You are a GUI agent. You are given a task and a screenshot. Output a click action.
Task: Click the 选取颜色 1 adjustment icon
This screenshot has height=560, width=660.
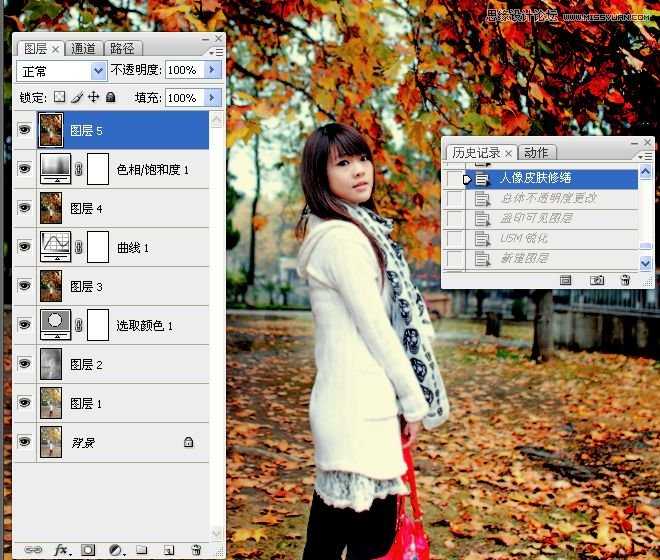point(56,325)
